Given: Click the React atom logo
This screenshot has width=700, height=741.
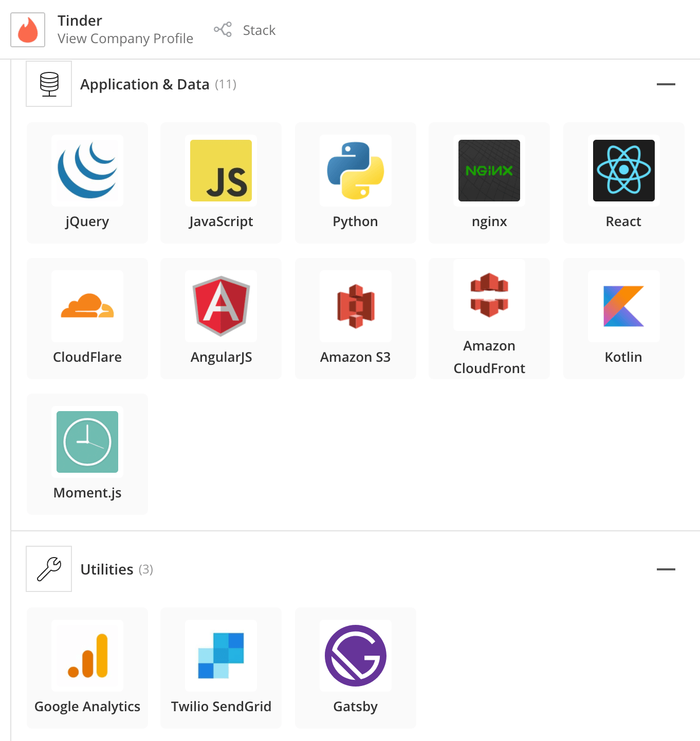Looking at the screenshot, I should click(x=624, y=171).
